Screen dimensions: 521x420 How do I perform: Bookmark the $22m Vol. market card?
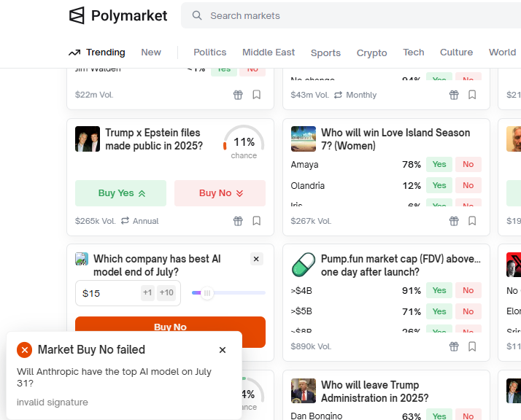click(x=257, y=95)
